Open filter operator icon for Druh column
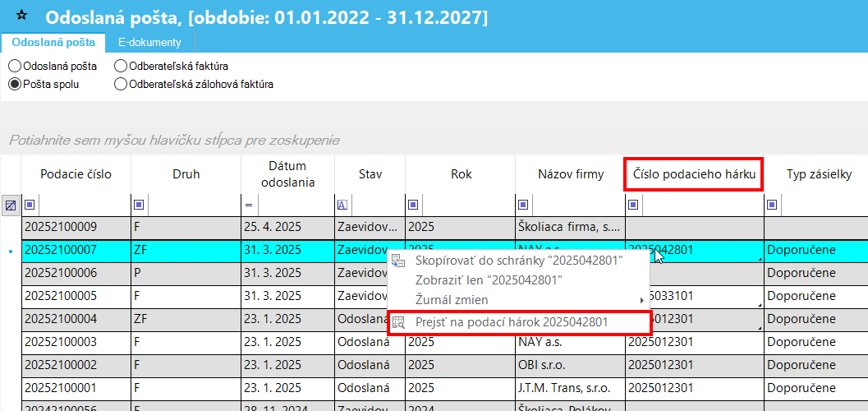 coord(139,205)
